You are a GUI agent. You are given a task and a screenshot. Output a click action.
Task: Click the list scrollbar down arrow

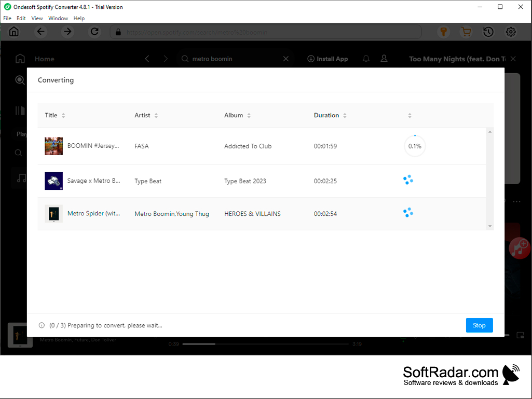tap(490, 226)
